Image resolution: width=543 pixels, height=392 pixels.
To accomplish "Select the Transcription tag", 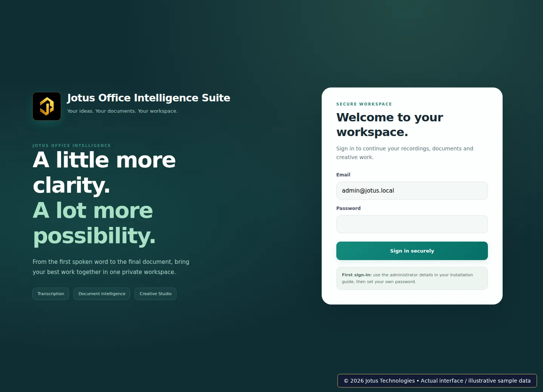I will click(51, 294).
